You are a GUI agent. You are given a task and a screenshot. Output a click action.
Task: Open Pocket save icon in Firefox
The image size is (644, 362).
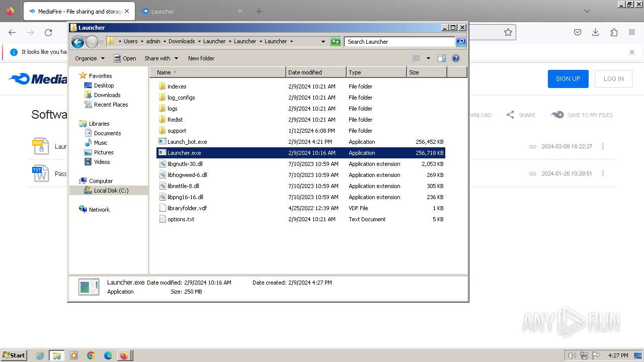tap(578, 32)
